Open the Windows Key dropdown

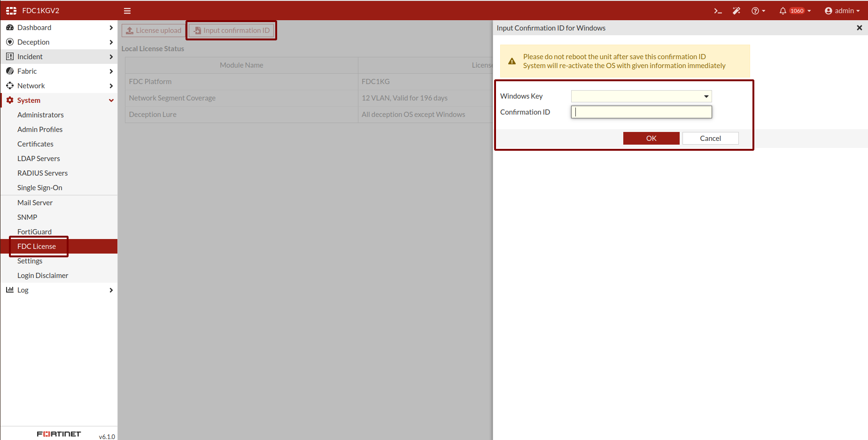[x=642, y=96]
